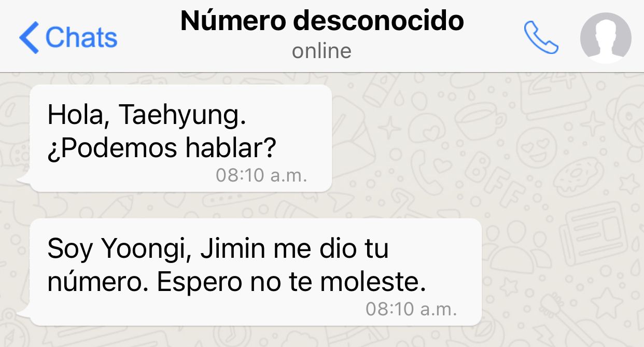The image size is (644, 347).
Task: Go back via the Chats label
Action: coord(81,37)
